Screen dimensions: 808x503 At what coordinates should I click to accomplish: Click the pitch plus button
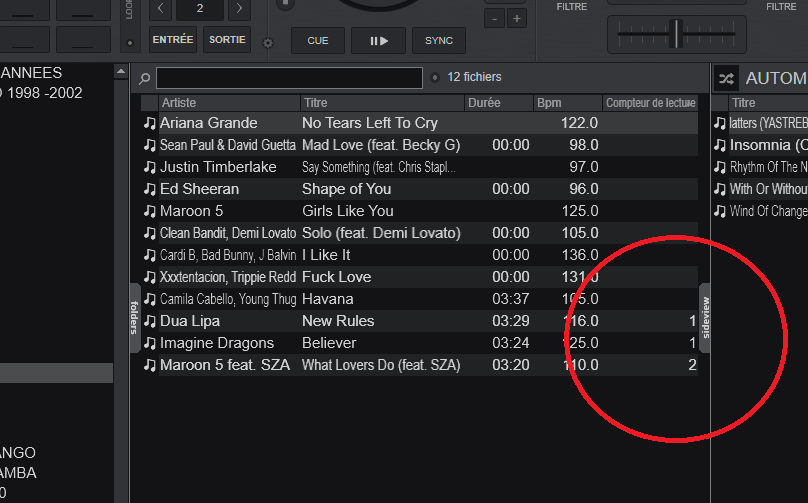[517, 19]
